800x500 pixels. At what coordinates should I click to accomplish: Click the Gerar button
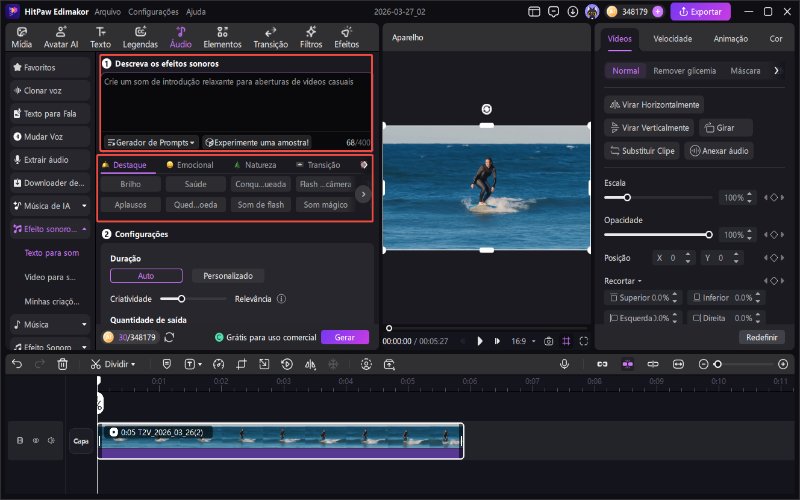pyautogui.click(x=345, y=337)
